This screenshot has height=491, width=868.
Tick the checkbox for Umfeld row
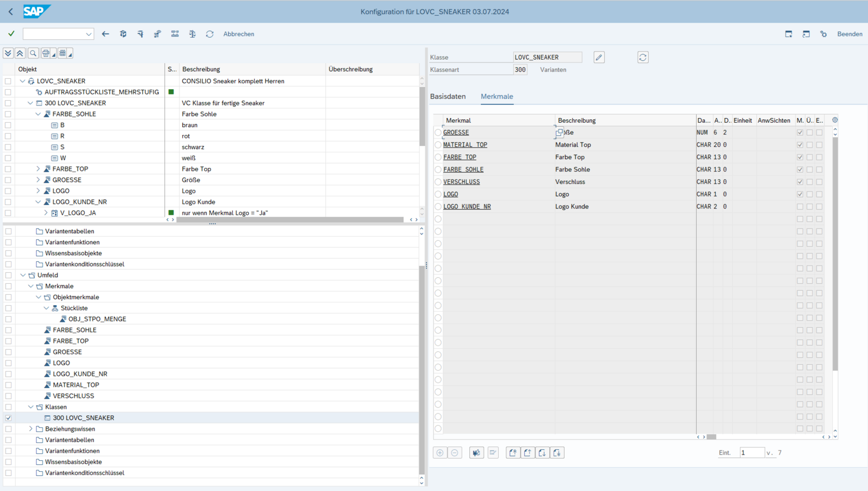[x=8, y=275]
